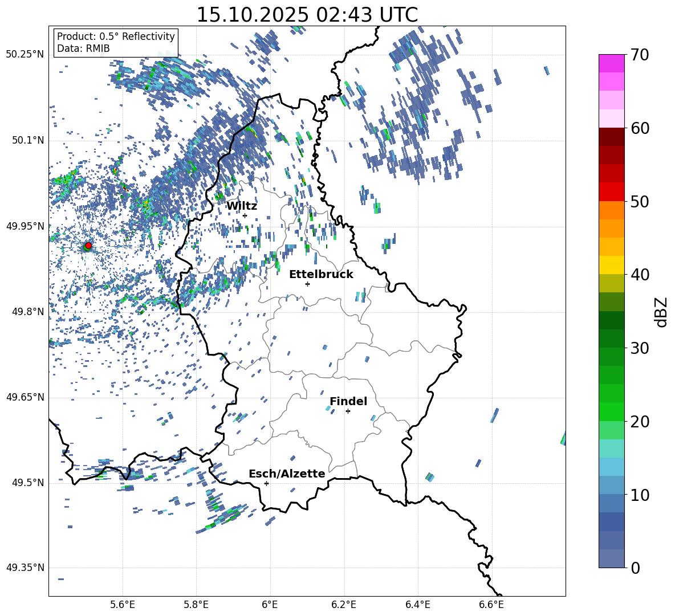675x616 pixels.
Task: Click the longitude label 6.2°E
Action: click(344, 605)
